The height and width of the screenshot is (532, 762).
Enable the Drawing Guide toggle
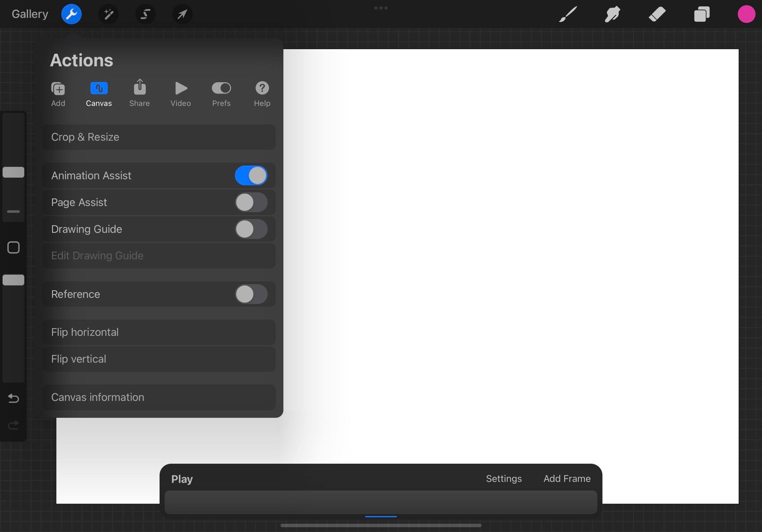251,229
